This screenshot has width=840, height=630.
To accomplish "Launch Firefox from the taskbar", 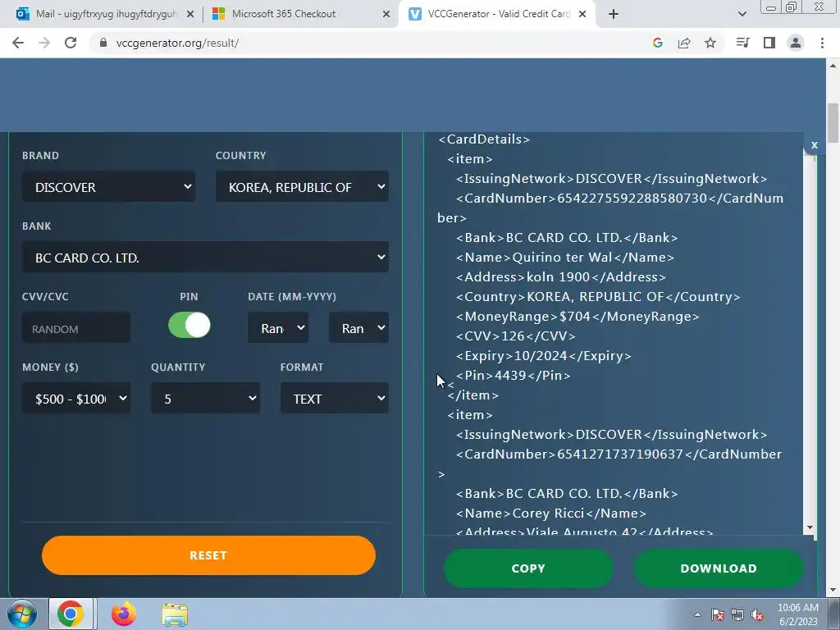I will click(x=123, y=614).
